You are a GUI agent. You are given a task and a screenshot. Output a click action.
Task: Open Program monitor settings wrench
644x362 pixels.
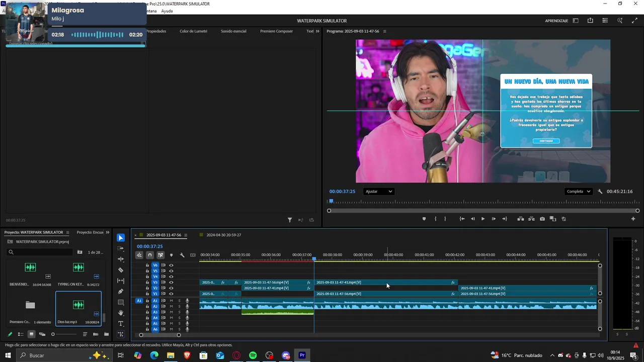pos(600,192)
